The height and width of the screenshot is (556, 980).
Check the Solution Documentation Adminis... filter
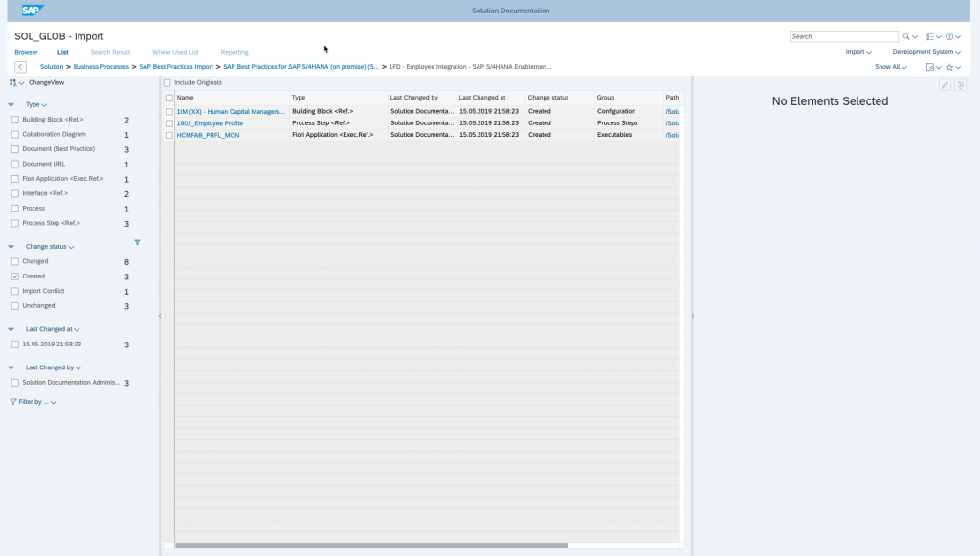15,383
